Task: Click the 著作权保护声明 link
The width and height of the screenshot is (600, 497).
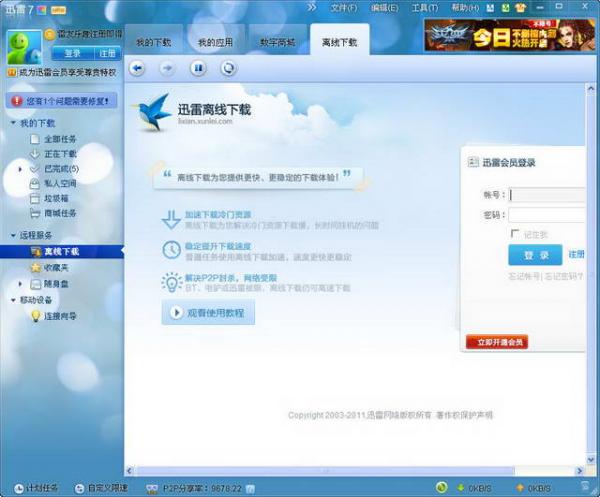Action: point(464,415)
